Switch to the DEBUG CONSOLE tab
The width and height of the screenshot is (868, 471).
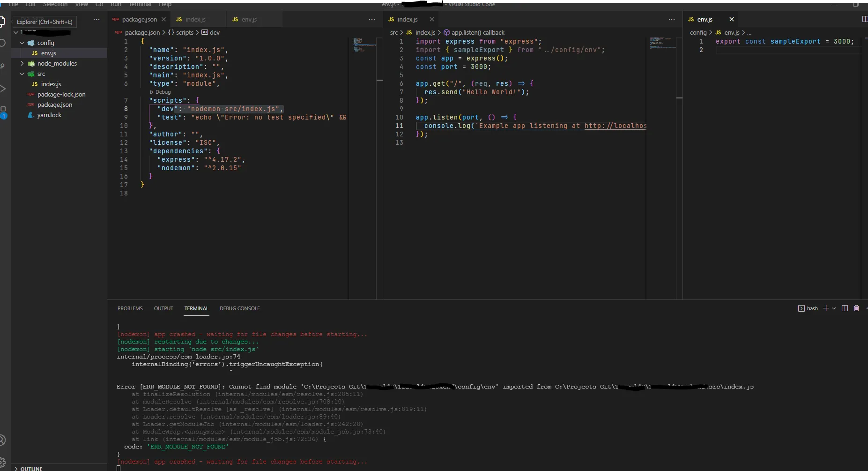[239, 308]
